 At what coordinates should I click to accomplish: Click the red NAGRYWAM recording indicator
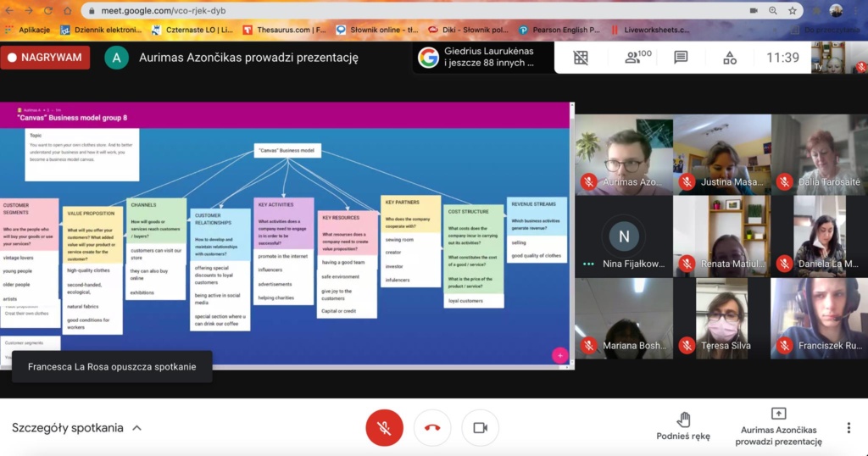[x=46, y=58]
